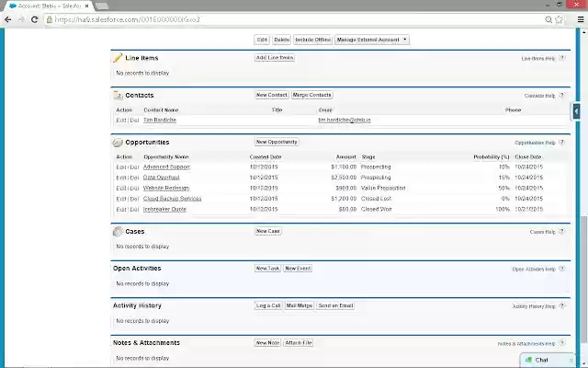Click the Closed Lost stage cell

click(376, 199)
